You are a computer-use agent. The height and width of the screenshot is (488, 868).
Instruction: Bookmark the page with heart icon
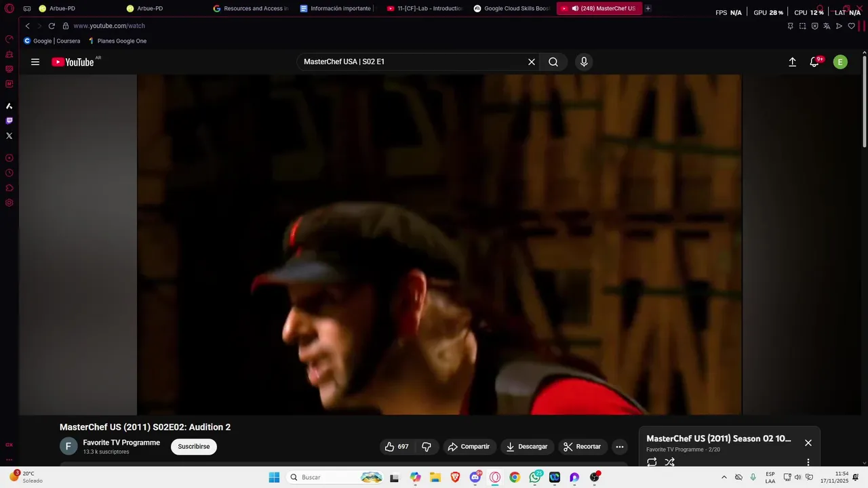pos(851,26)
